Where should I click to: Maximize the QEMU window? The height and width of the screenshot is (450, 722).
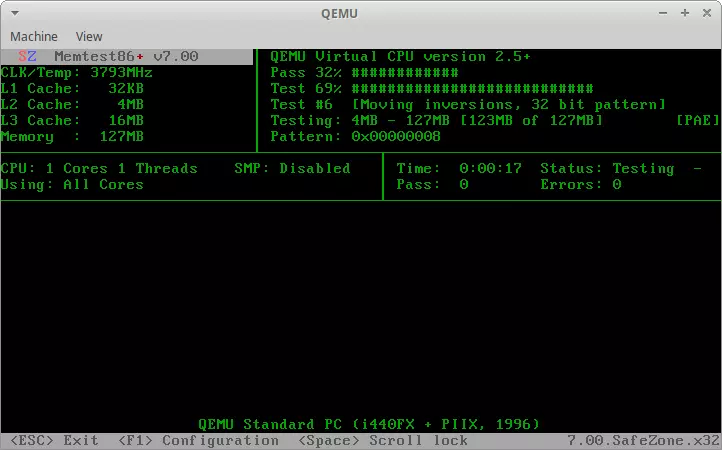[x=685, y=13]
